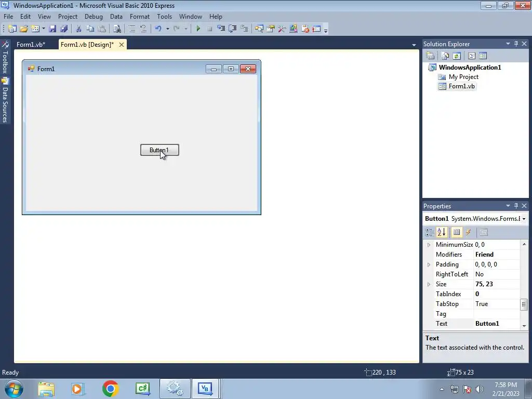The height and width of the screenshot is (399, 532).
Task: Open the File menu
Action: (8, 16)
